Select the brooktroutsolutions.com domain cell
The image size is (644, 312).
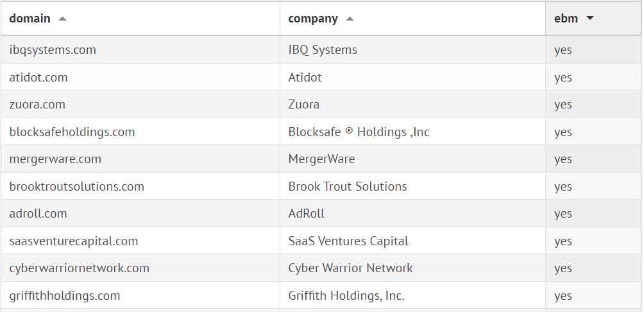(76, 187)
